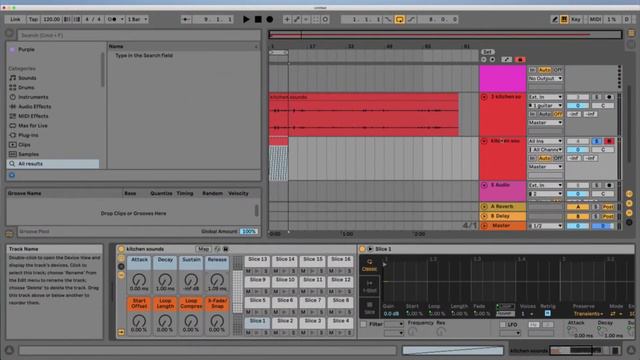
Task: Toggle the kitchen sounds device activator
Action: 121,249
